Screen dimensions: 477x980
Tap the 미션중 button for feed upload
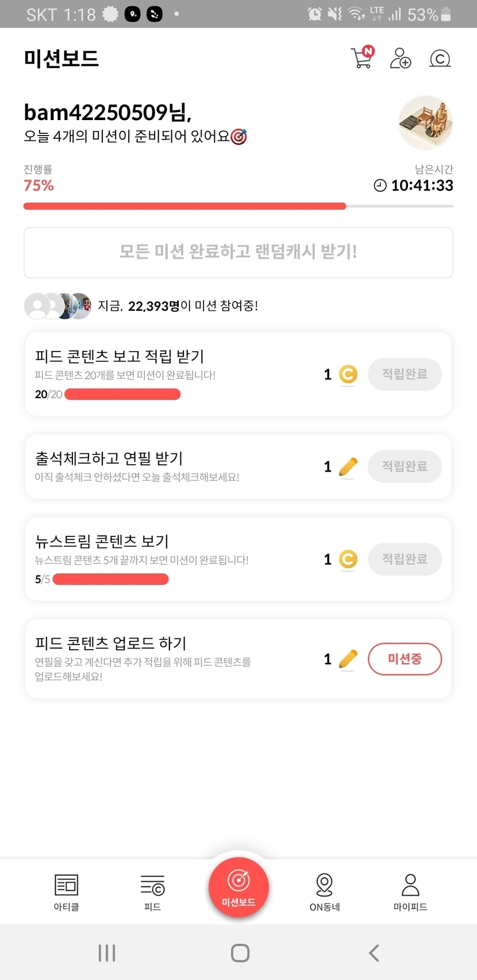405,659
